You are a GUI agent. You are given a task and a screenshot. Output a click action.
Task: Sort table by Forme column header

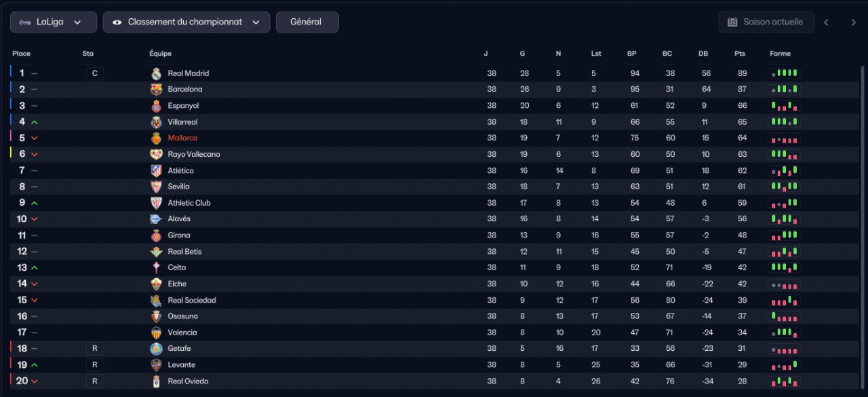(x=781, y=54)
